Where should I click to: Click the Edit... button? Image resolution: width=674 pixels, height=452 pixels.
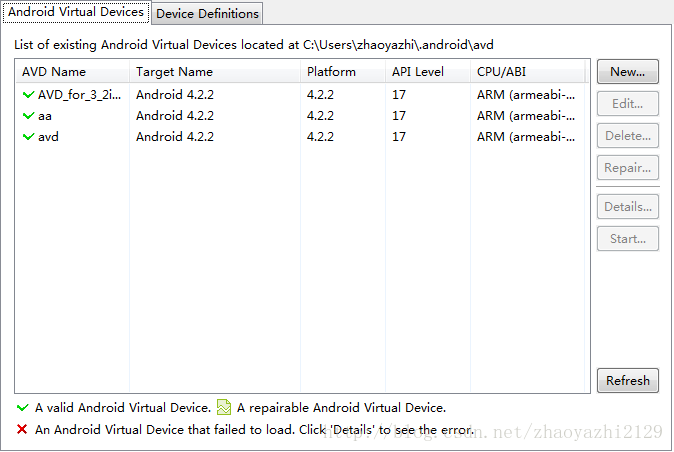point(628,104)
